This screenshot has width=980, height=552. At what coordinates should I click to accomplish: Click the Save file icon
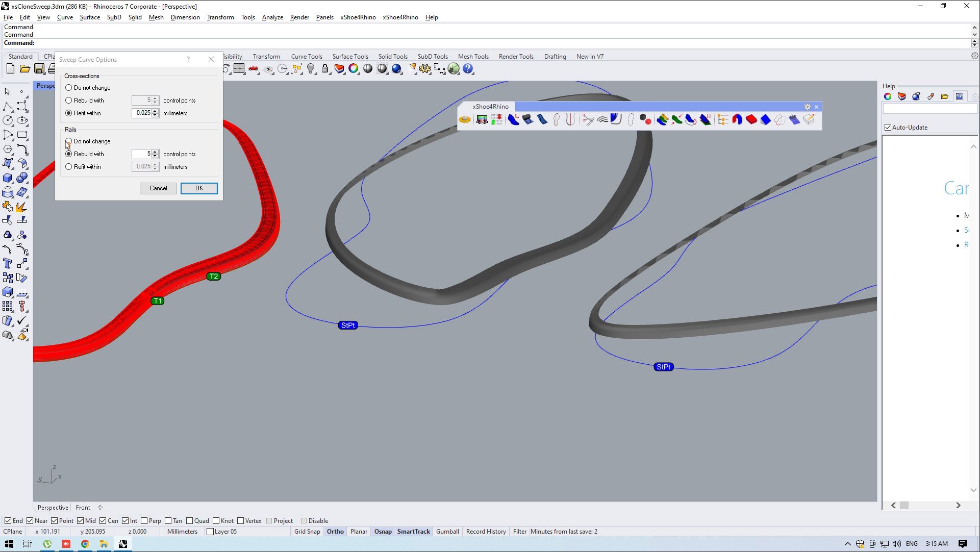coord(39,68)
